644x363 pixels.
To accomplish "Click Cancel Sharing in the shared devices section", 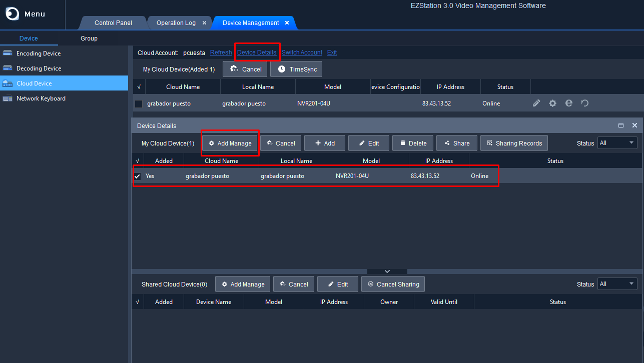I will 393,284.
